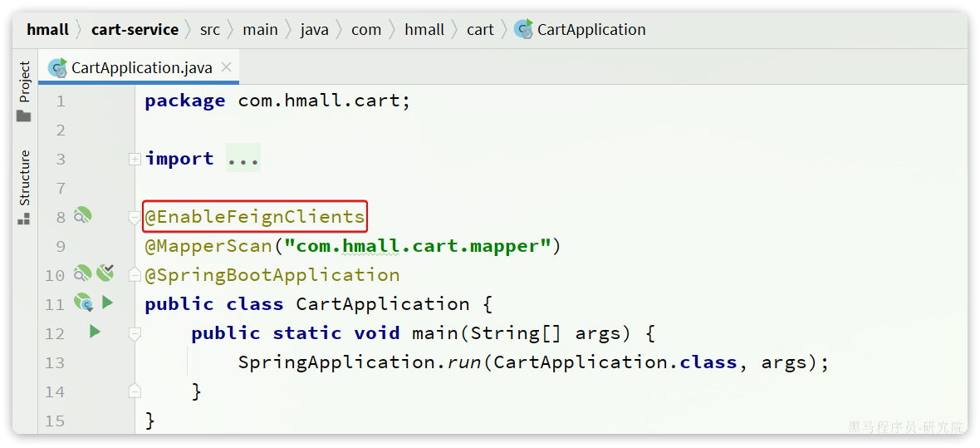Viewport: 980px width, 448px height.
Task: Click the cart-service breadcrumb
Action: 135,30
